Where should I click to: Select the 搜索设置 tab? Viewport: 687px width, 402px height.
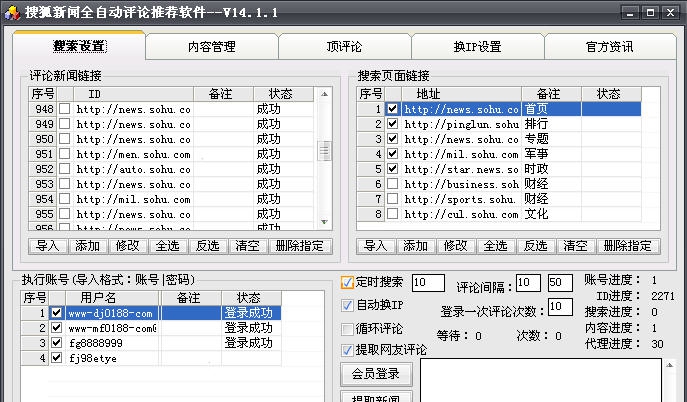click(79, 46)
